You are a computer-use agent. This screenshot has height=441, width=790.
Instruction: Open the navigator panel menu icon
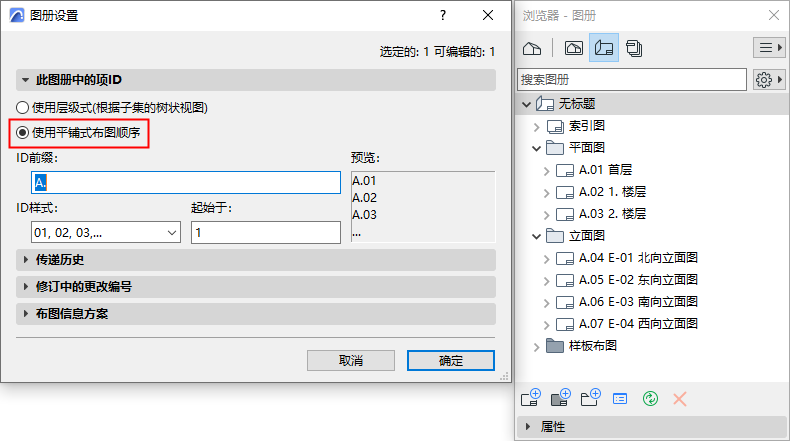click(x=769, y=48)
